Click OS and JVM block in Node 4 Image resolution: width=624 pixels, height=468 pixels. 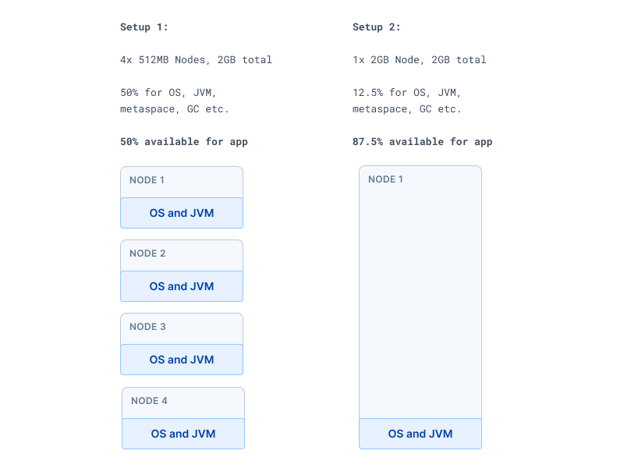(183, 433)
